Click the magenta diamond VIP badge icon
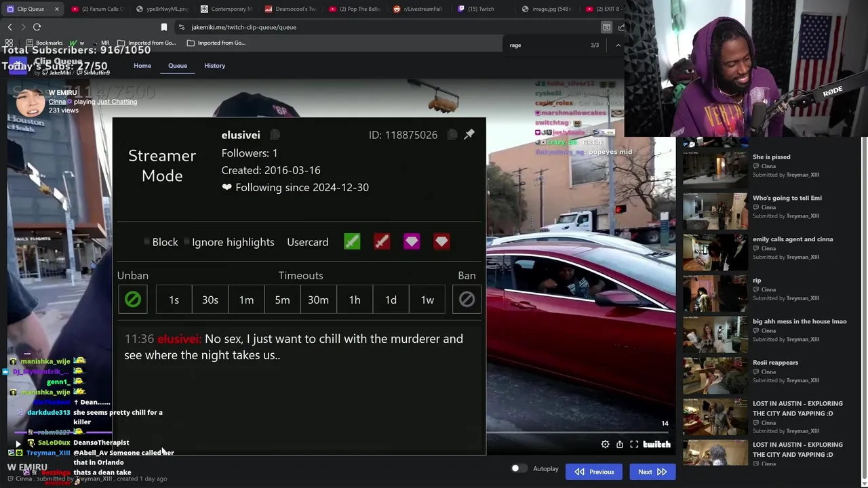The image size is (868, 488). pyautogui.click(x=412, y=242)
